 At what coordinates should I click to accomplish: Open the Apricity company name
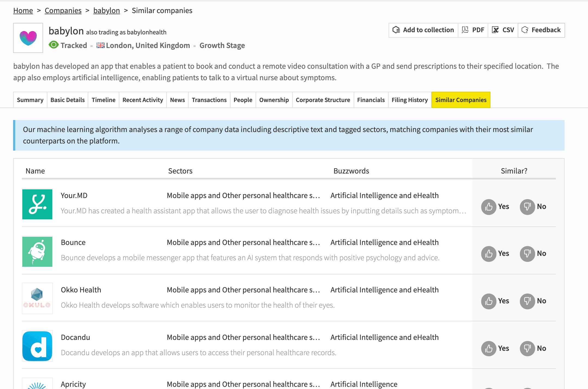[73, 384]
